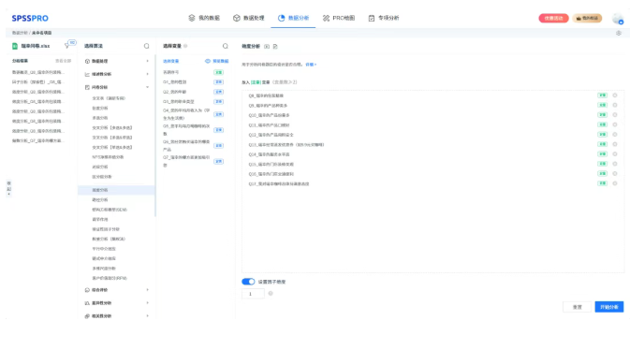Search variables with the magnifier icon
This screenshot has height=350, width=644.
(225, 46)
